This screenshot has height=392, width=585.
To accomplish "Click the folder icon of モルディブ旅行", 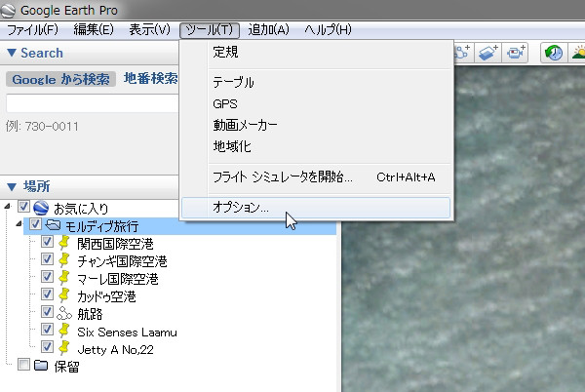I will point(54,224).
